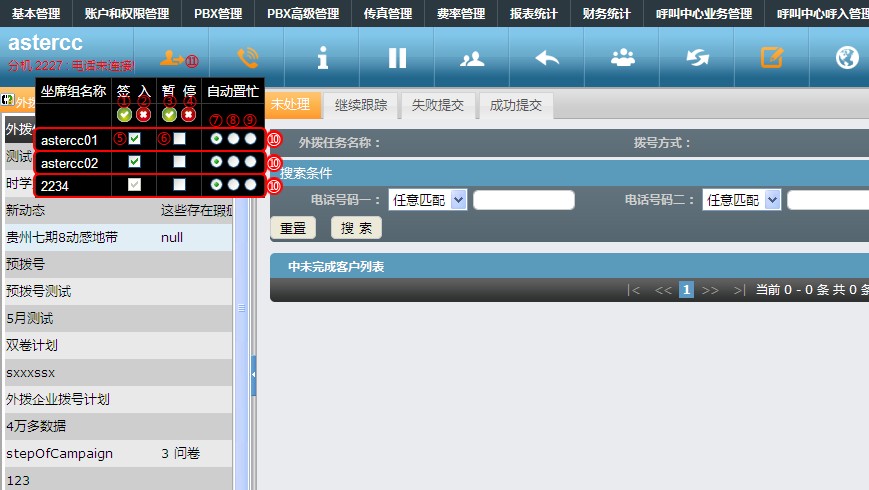Click the refresh arrows icon
The width and height of the screenshot is (869, 490).
click(697, 58)
